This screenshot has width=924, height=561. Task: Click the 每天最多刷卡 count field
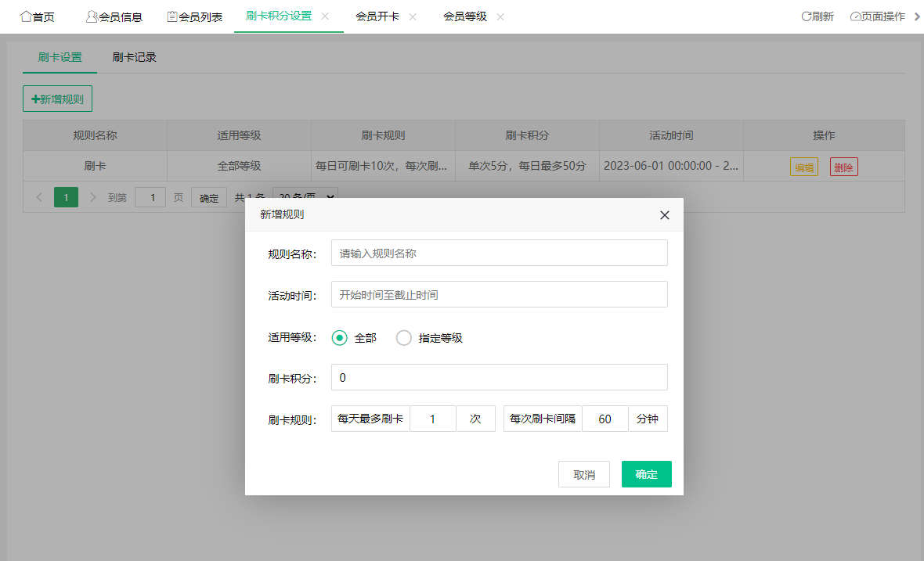[432, 419]
